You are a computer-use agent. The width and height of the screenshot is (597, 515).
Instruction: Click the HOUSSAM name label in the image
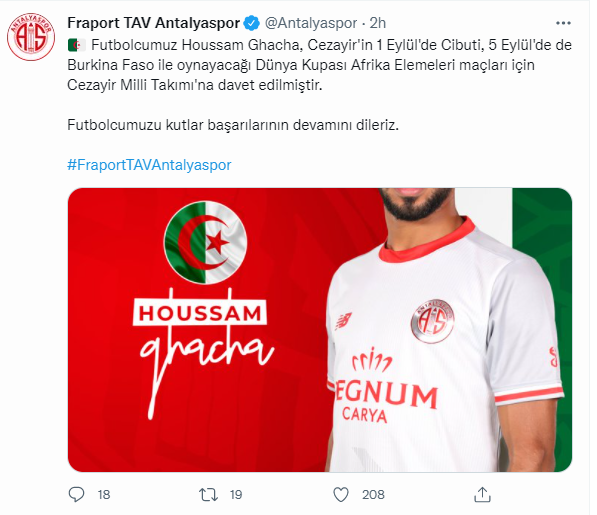click(200, 313)
